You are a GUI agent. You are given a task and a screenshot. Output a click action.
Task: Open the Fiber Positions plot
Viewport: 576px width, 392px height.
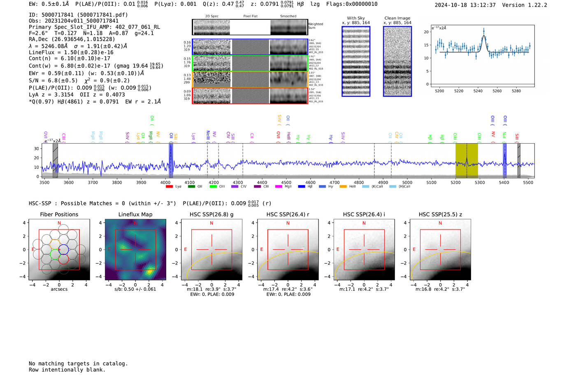pyautogui.click(x=59, y=250)
